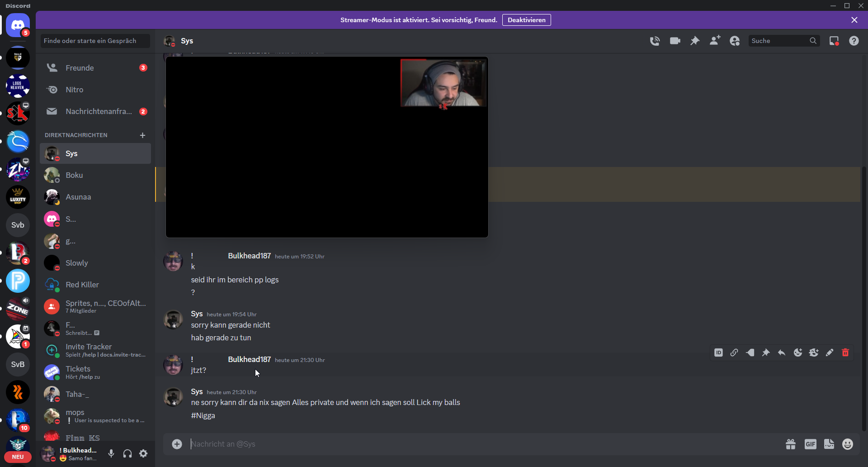Toggle microphone mute

tap(111, 453)
